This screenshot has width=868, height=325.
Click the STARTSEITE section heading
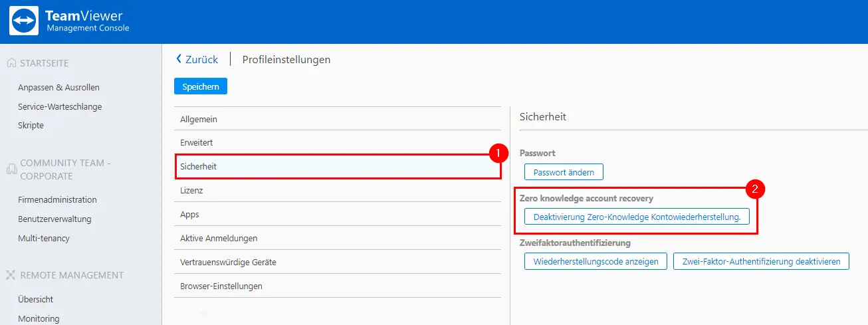[x=45, y=63]
